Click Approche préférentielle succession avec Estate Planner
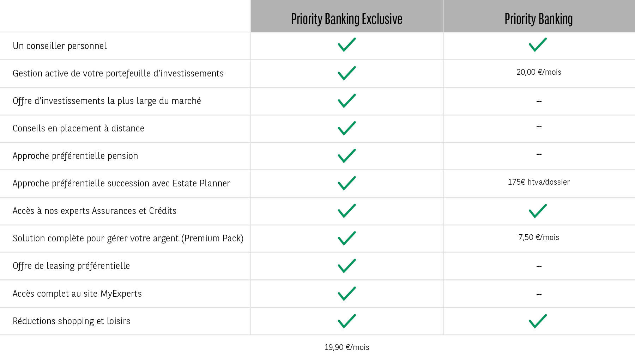Screen dimensions: 635x364 pos(121,183)
